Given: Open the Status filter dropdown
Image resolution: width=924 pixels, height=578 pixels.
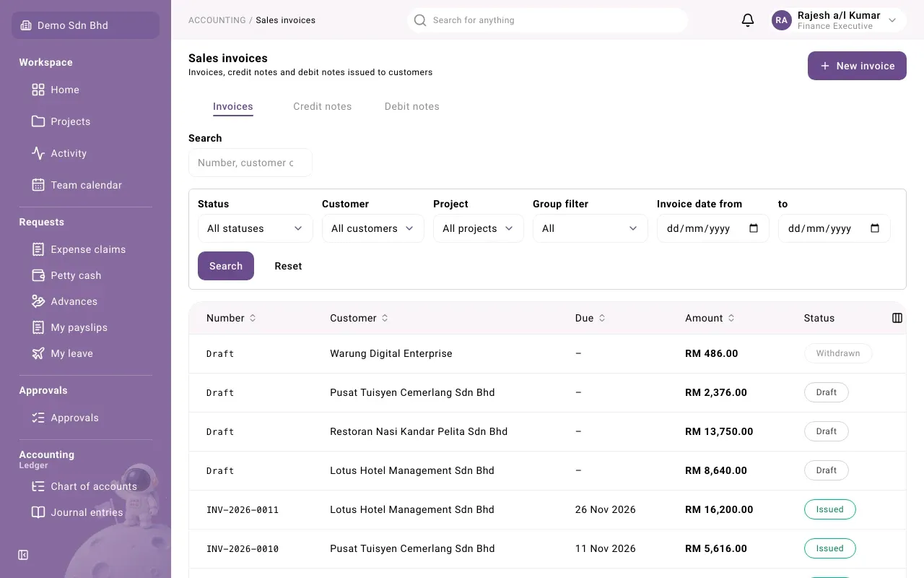Looking at the screenshot, I should pyautogui.click(x=255, y=228).
